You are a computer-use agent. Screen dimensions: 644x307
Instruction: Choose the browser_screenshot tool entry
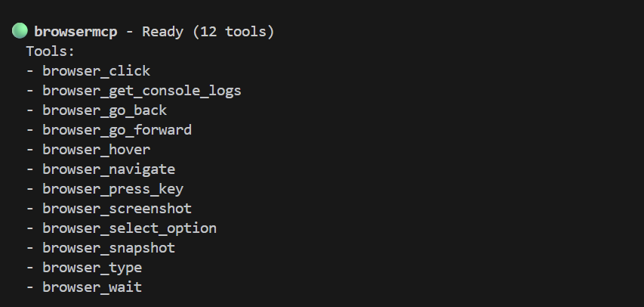[117, 209]
